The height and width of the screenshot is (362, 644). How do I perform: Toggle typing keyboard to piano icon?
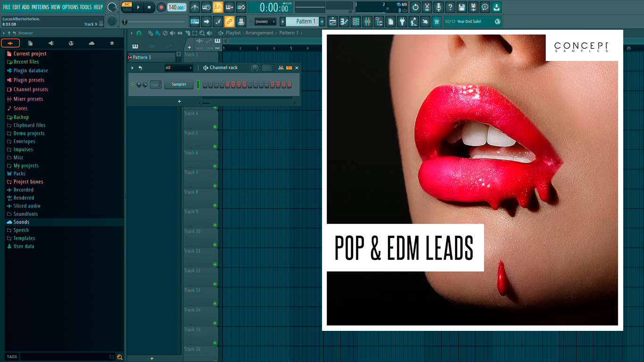coord(195,21)
